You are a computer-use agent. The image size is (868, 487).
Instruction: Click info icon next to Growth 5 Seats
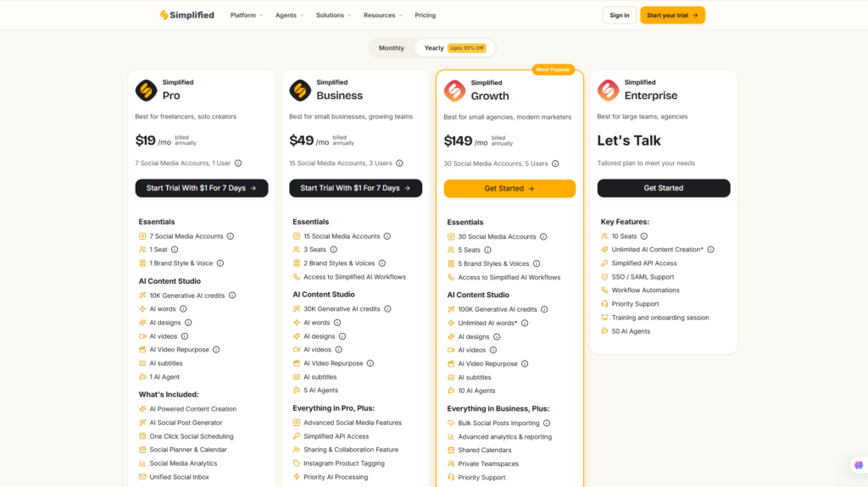487,250
